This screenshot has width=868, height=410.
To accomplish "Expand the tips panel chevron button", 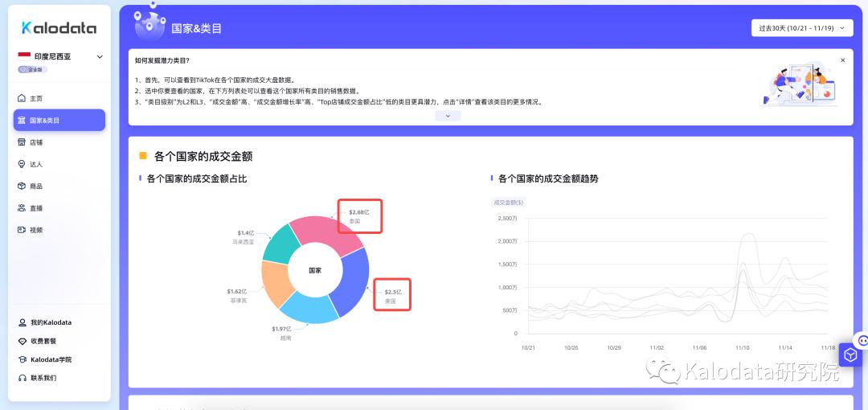I will pyautogui.click(x=448, y=116).
